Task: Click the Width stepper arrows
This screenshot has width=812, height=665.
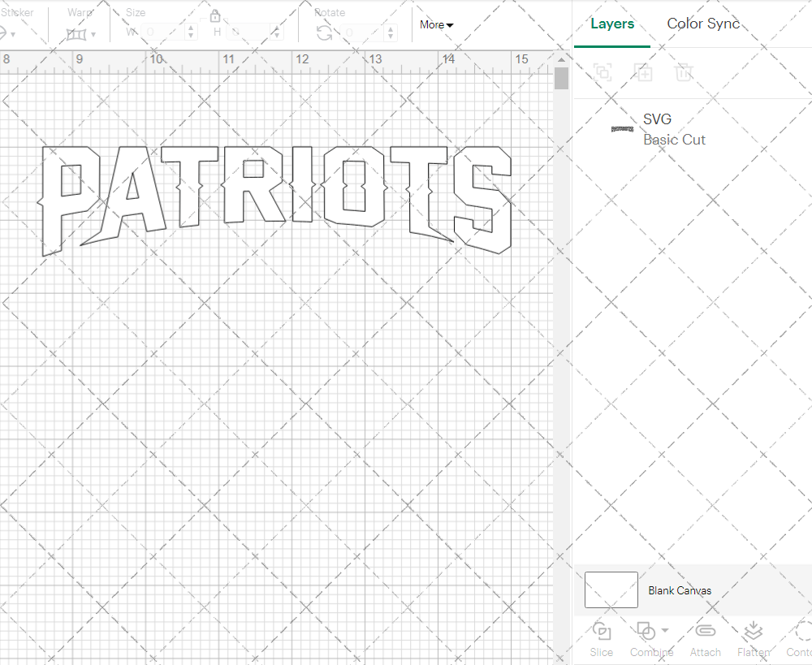Action: coord(191,32)
